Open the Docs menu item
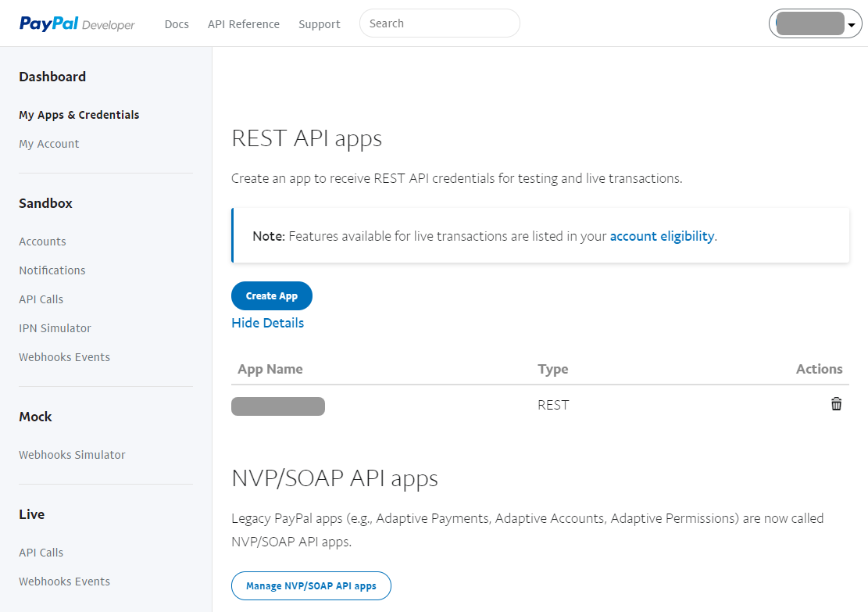 point(177,24)
